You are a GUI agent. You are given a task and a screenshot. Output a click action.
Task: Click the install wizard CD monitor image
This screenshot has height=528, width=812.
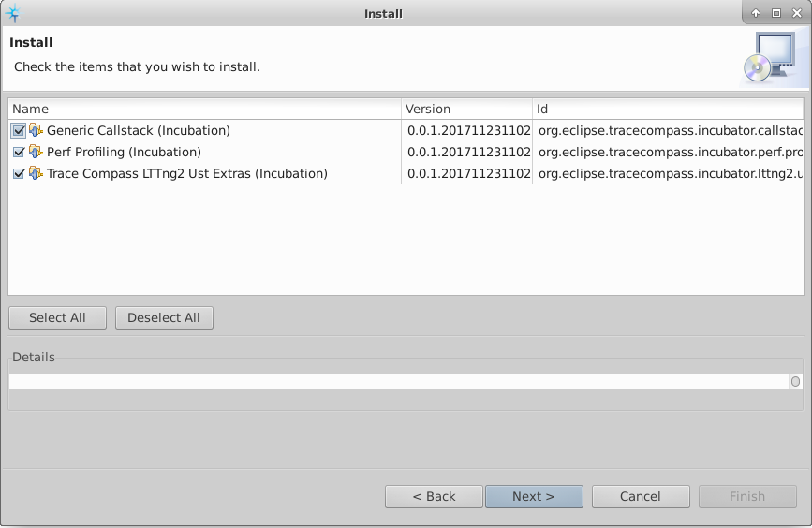click(x=770, y=58)
